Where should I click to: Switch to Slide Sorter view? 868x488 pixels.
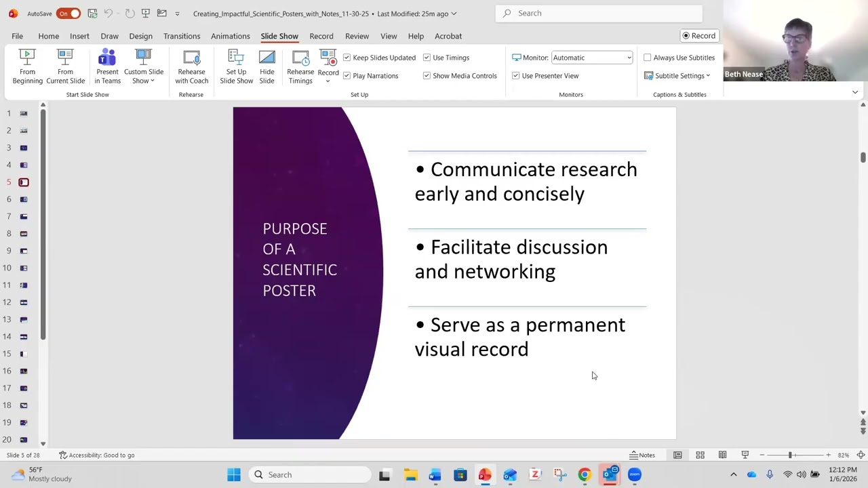pos(700,455)
